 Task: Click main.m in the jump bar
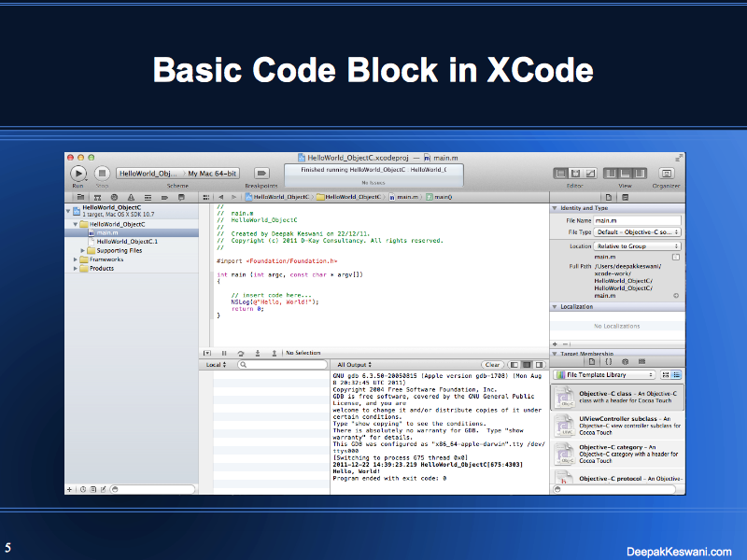(x=405, y=197)
